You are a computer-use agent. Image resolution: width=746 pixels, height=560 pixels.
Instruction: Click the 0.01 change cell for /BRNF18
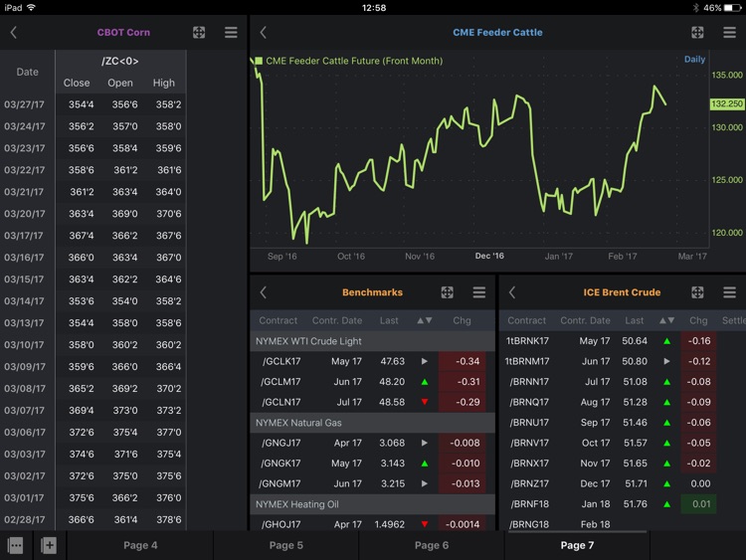click(698, 504)
